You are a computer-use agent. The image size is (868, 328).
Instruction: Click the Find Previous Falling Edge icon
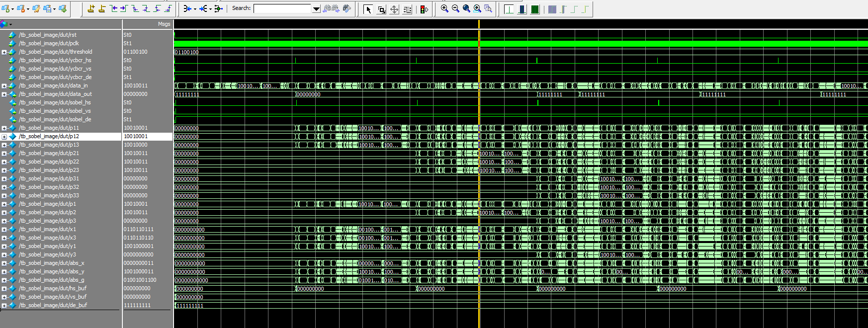click(x=135, y=8)
